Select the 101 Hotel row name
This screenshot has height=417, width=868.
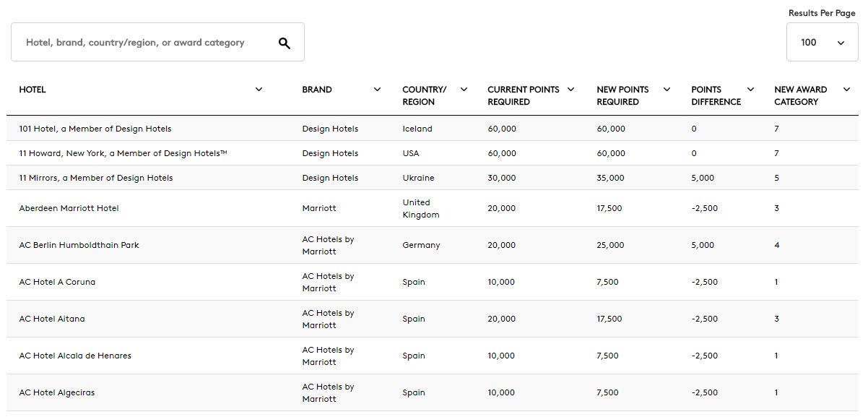click(x=95, y=129)
